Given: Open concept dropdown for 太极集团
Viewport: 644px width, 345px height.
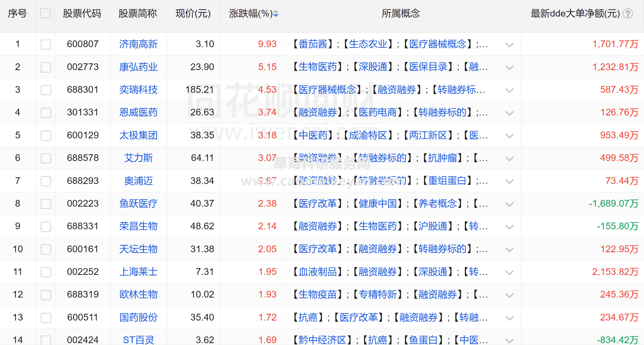Looking at the screenshot, I should pos(510,136).
